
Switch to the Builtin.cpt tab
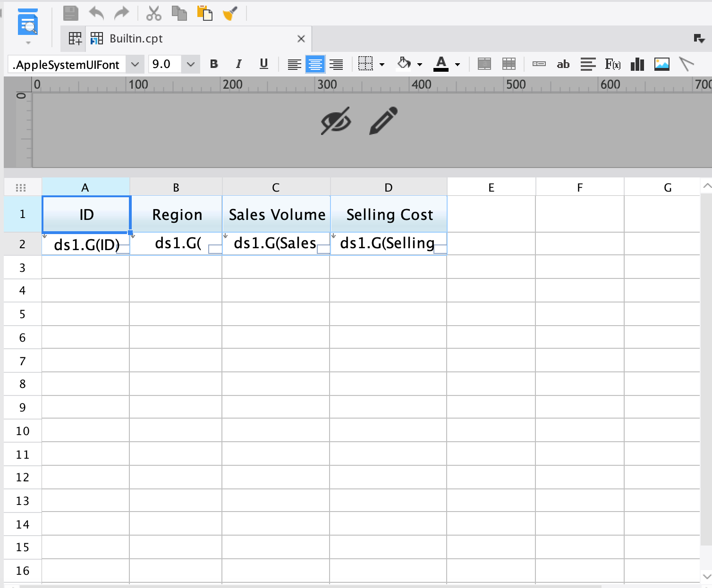point(137,38)
